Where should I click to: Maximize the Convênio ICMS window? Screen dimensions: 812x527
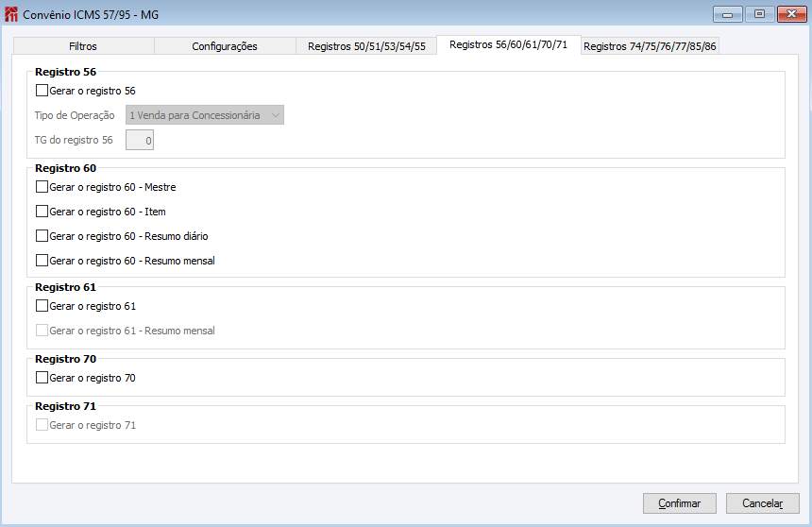(x=760, y=14)
